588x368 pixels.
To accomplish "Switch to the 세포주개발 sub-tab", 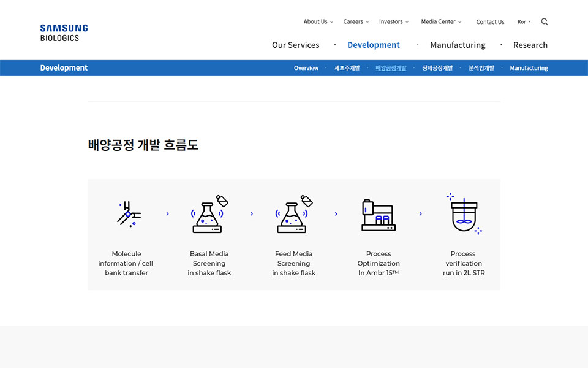I will coord(347,68).
